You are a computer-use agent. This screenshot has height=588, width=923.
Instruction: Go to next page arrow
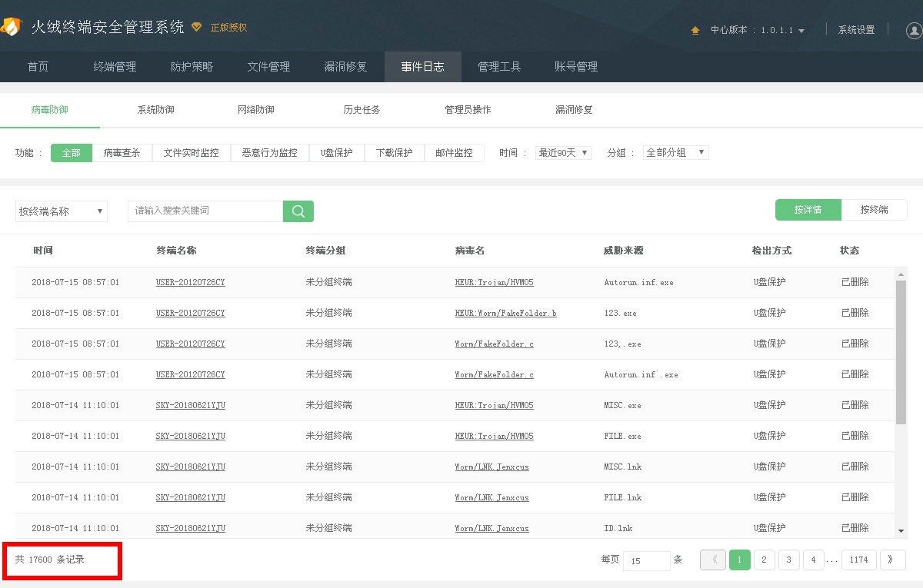[891, 560]
